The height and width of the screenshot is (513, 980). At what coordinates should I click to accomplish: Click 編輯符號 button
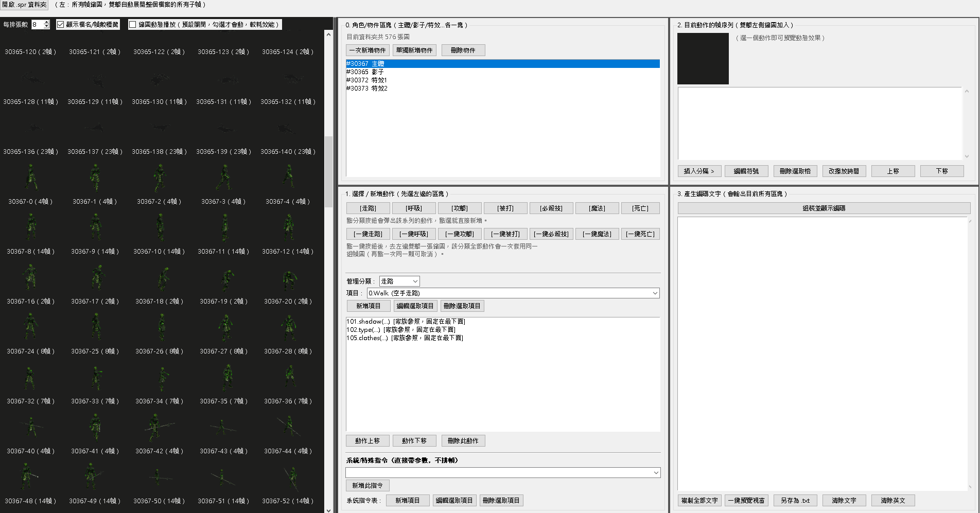click(746, 171)
